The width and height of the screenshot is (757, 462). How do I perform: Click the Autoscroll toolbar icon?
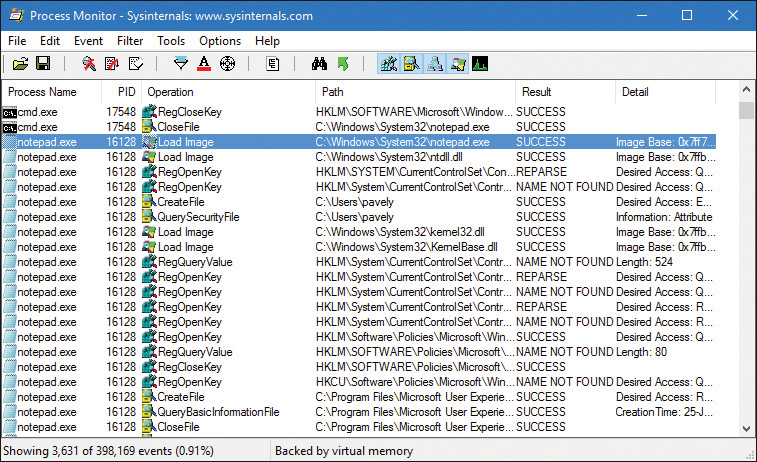112,64
